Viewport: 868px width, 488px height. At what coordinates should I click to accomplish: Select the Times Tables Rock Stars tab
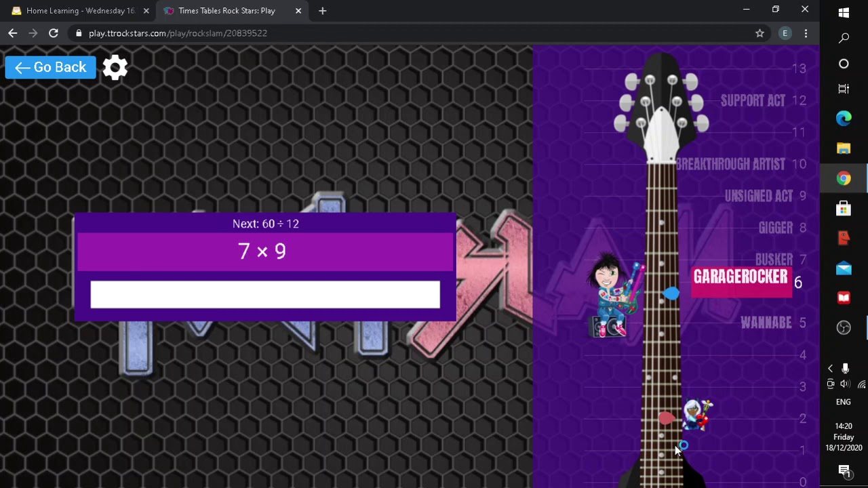[226, 11]
